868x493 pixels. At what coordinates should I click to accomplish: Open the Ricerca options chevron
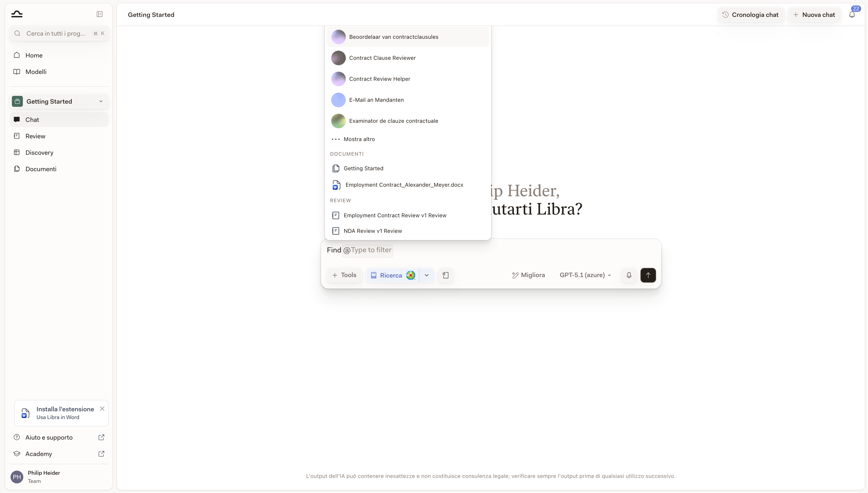click(426, 275)
